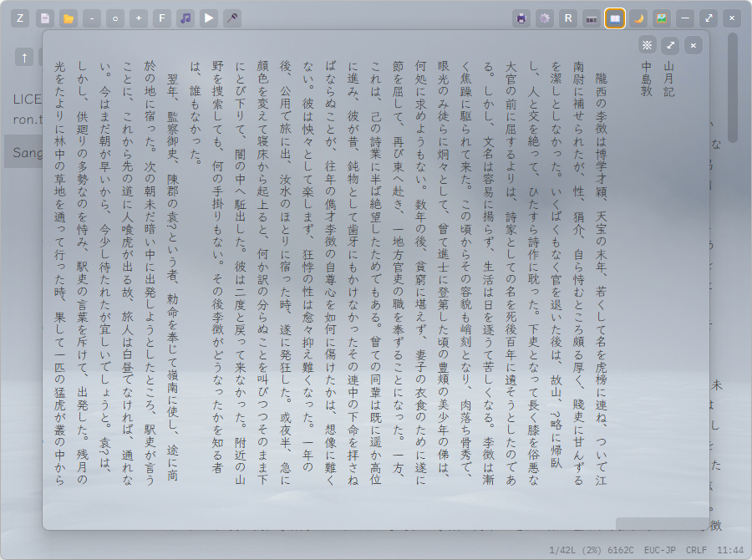Click the play triangle button
This screenshot has height=560, width=752.
click(x=209, y=18)
